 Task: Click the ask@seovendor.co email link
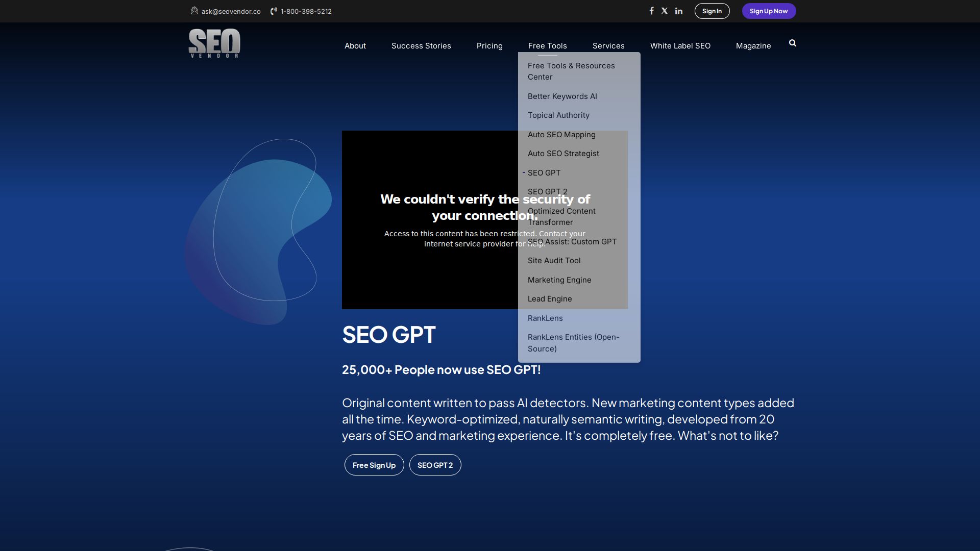[x=230, y=11]
